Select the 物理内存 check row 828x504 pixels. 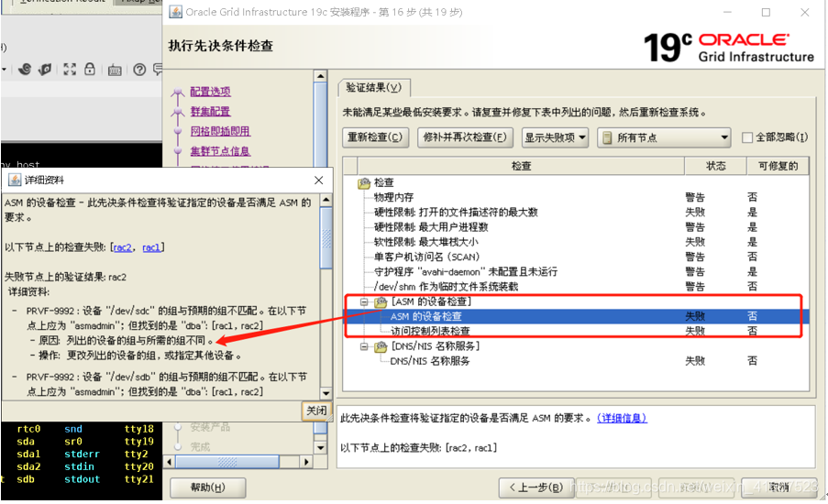[576, 197]
